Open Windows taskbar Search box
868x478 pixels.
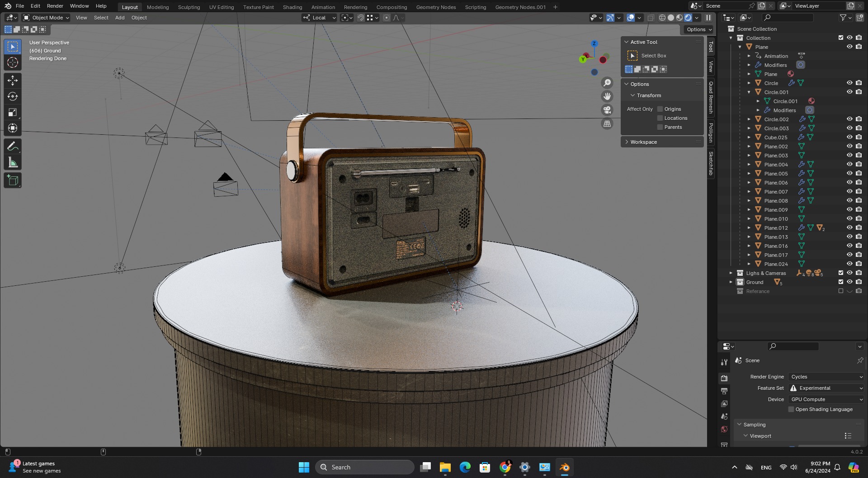tap(364, 467)
